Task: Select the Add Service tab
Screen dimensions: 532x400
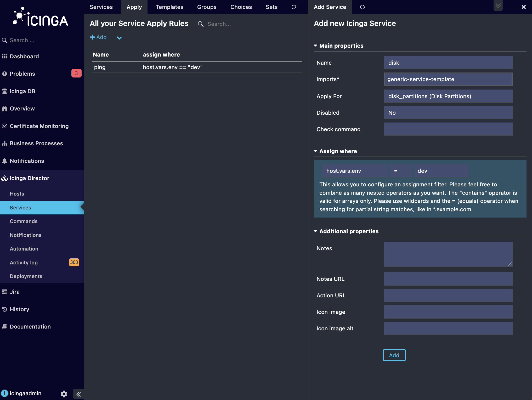Action: tap(330, 7)
